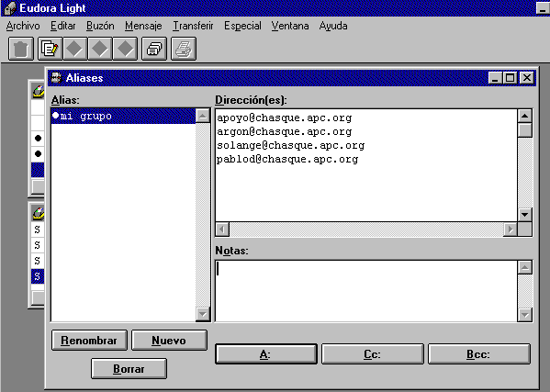Click the Nuevo button
Image resolution: width=550 pixels, height=392 pixels.
click(x=169, y=340)
